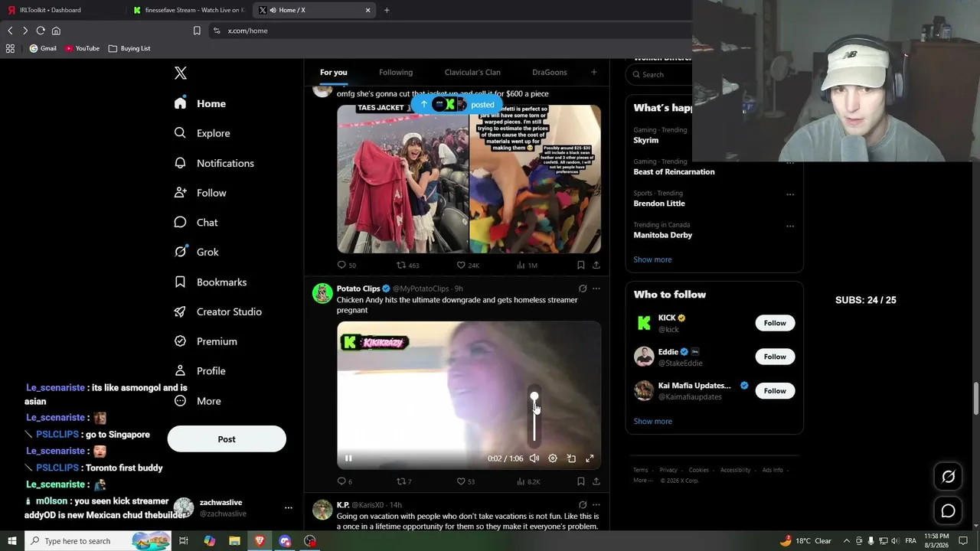Image resolution: width=980 pixels, height=551 pixels.
Task: Open options for the Brendon Little trend
Action: (790, 194)
